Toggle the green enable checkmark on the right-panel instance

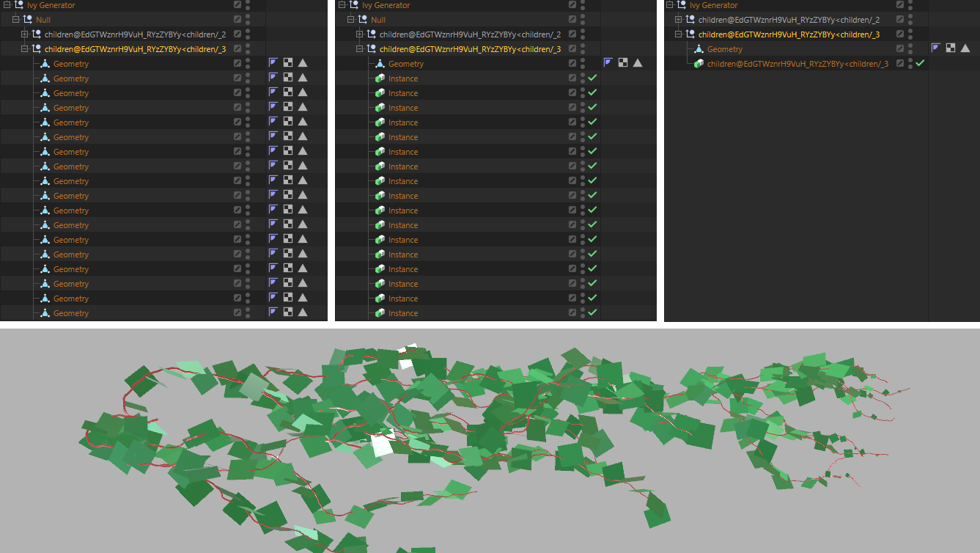920,63
